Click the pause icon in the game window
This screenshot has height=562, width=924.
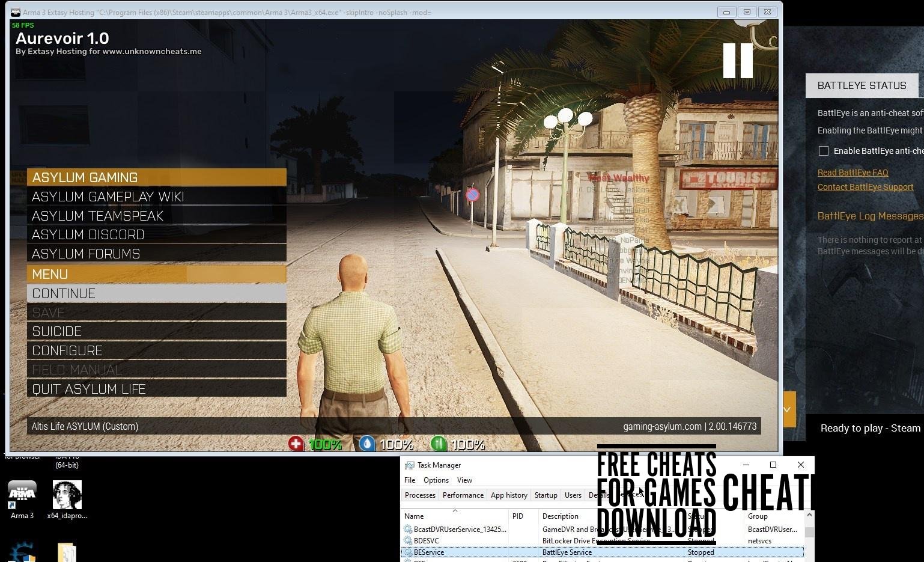pos(738,60)
